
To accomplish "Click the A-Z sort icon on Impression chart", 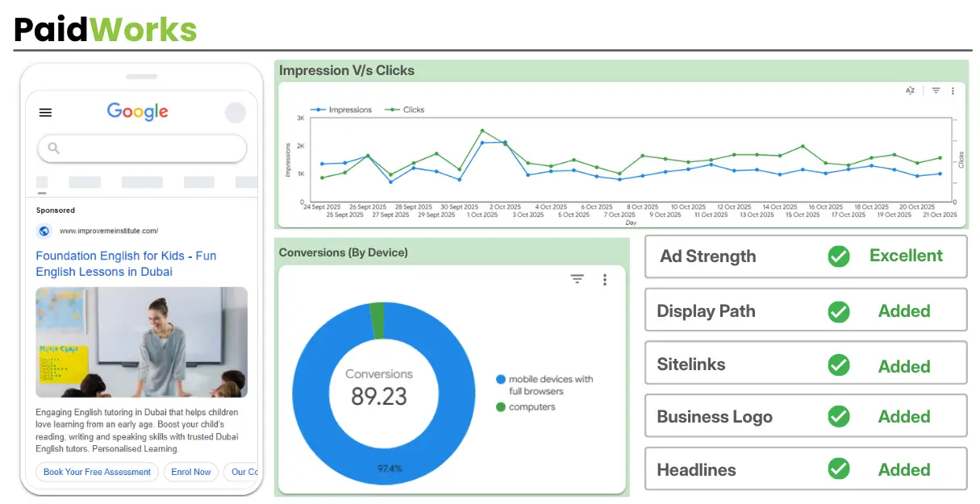I will coord(910,90).
